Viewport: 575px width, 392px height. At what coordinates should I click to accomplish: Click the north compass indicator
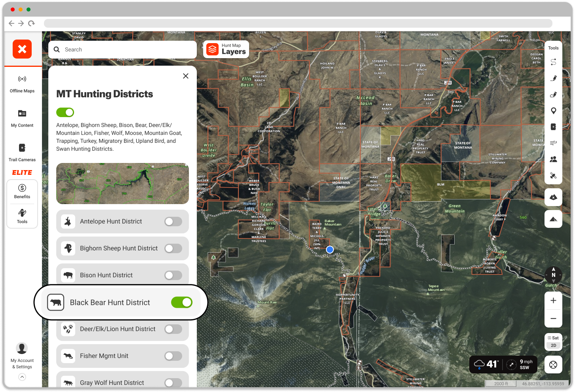coord(553,275)
